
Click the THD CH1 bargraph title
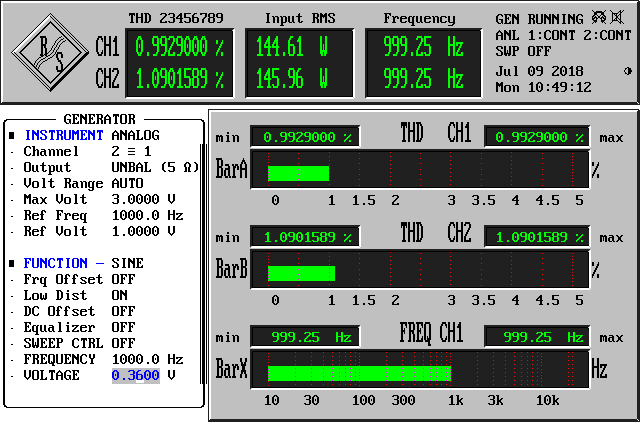click(436, 133)
